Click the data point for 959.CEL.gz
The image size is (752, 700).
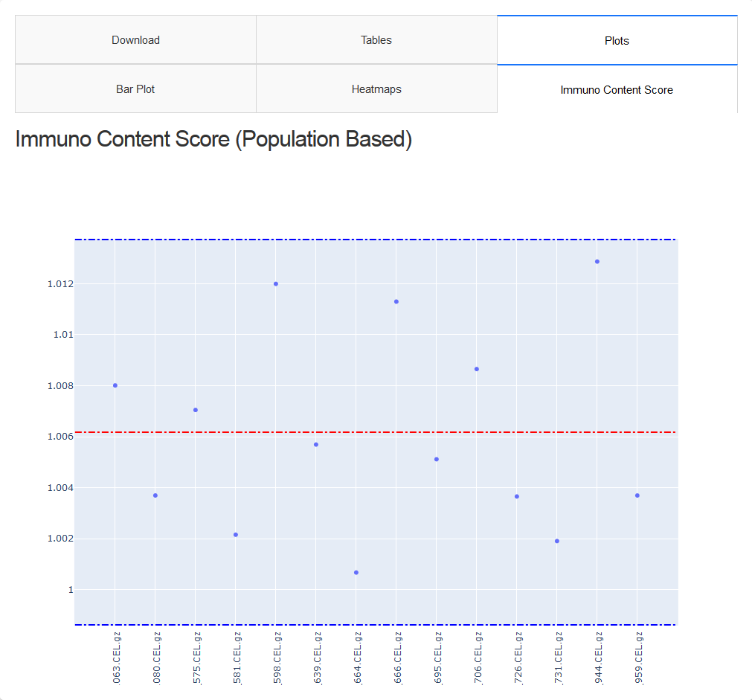pos(637,495)
